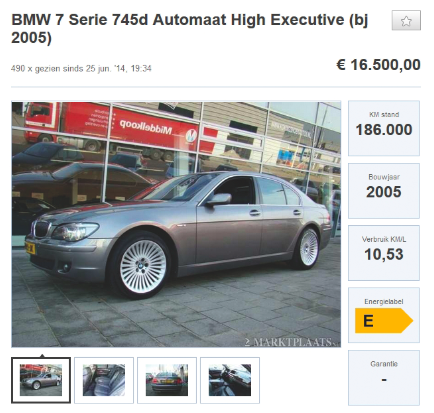The height and width of the screenshot is (413, 434).
Task: Click the € 16.500,00 price
Action: (x=378, y=65)
